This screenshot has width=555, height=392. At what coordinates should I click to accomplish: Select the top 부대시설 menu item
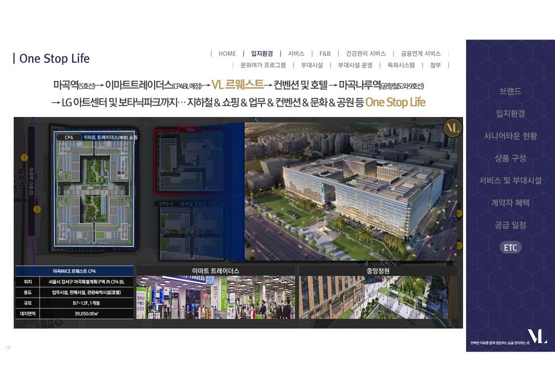click(312, 65)
